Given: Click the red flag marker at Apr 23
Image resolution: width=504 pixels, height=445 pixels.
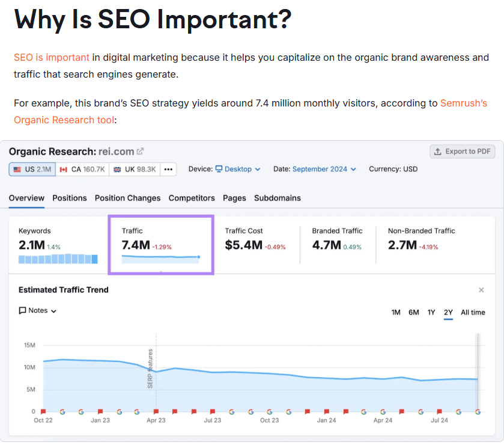Looking at the screenshot, I should point(156,411).
